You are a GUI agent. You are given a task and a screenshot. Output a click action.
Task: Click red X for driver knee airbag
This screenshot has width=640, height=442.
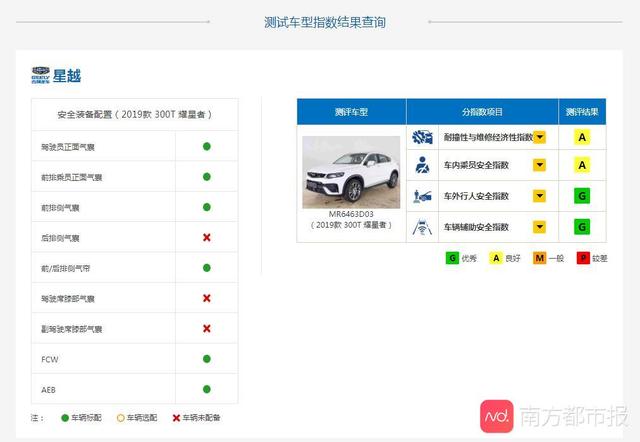coord(206,298)
